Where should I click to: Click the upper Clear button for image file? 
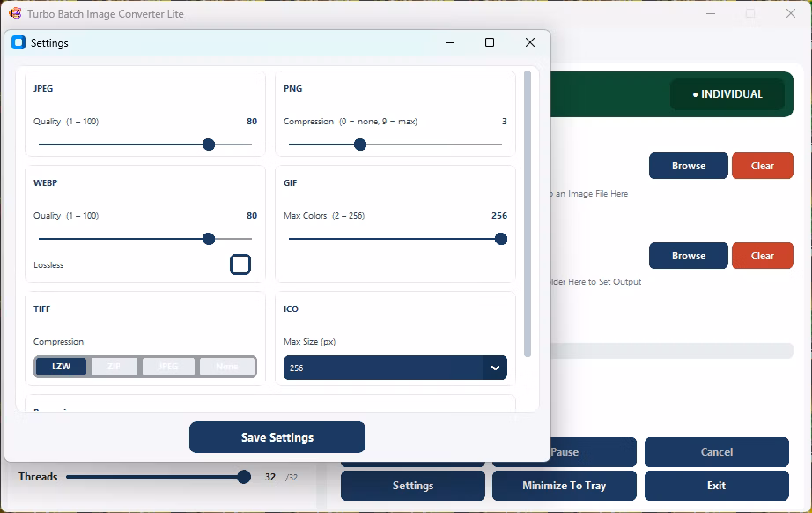763,166
